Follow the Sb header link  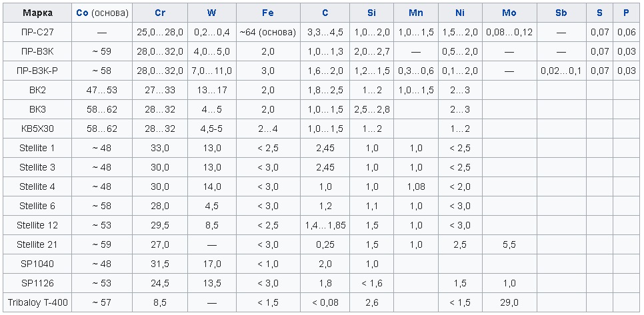(x=561, y=13)
